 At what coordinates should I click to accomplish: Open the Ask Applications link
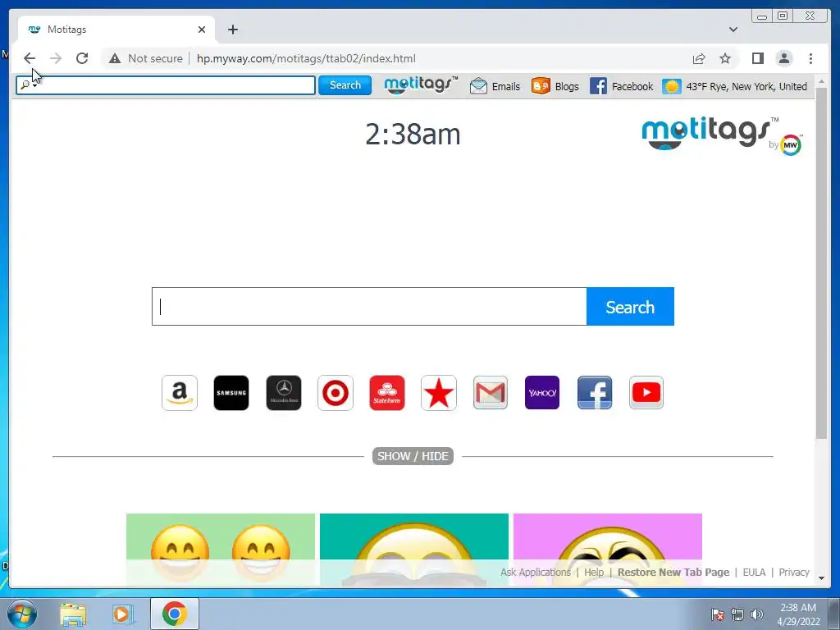[x=536, y=572]
